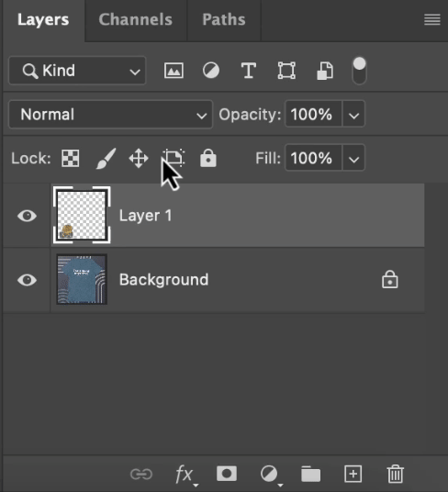Hide Layer 1 with eye icon
This screenshot has height=492, width=448.
(x=27, y=216)
